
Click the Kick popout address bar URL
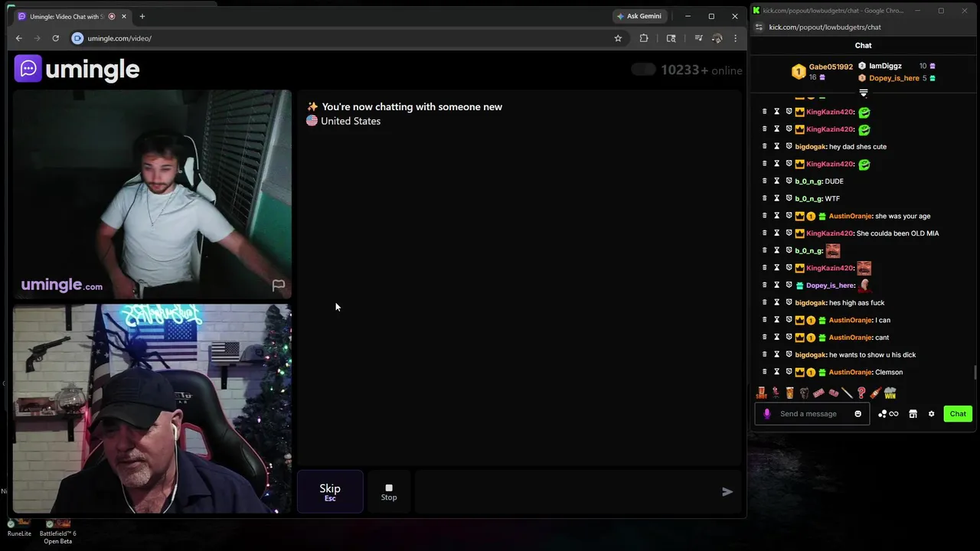825,27
